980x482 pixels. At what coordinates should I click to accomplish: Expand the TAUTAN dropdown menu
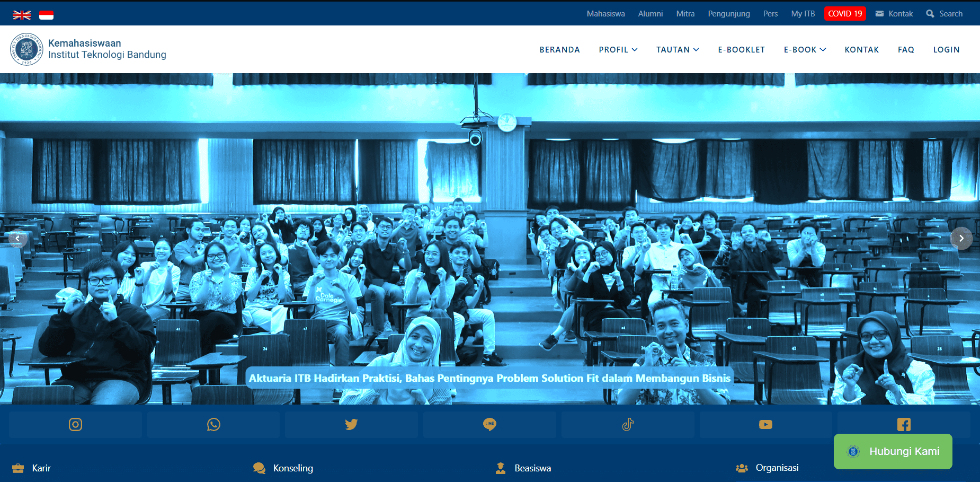click(x=677, y=50)
